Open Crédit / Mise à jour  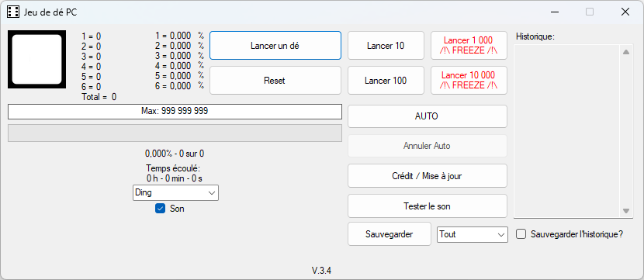point(428,176)
